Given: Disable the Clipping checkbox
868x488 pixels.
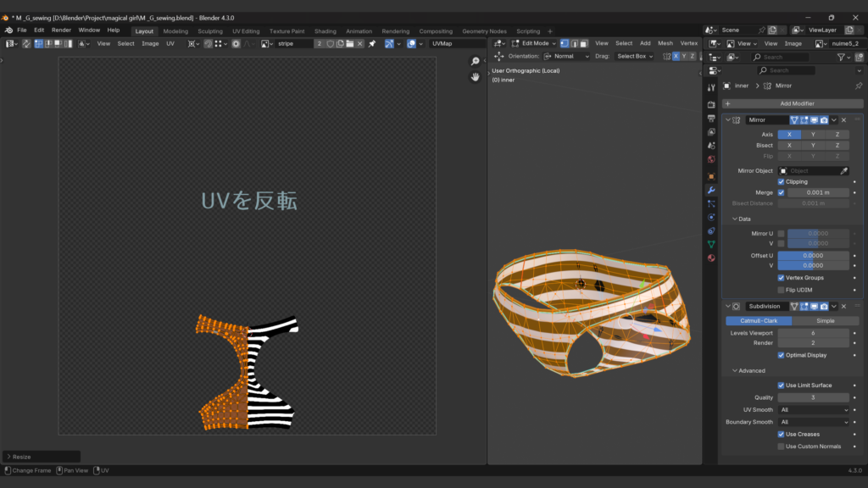Looking at the screenshot, I should click(782, 182).
